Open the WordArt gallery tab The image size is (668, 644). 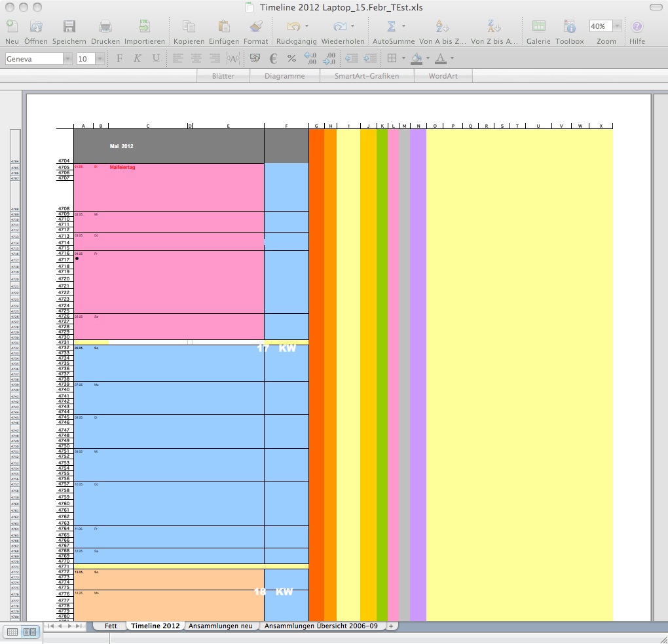tap(443, 76)
